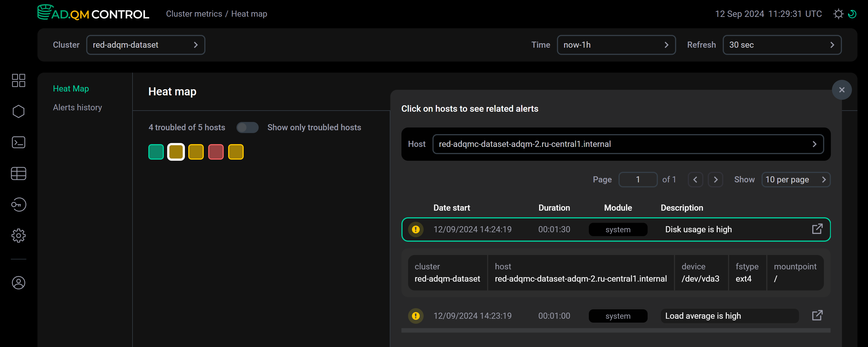This screenshot has width=868, height=347.
Task: Click Cluster metrics in the breadcrumb
Action: point(194,14)
